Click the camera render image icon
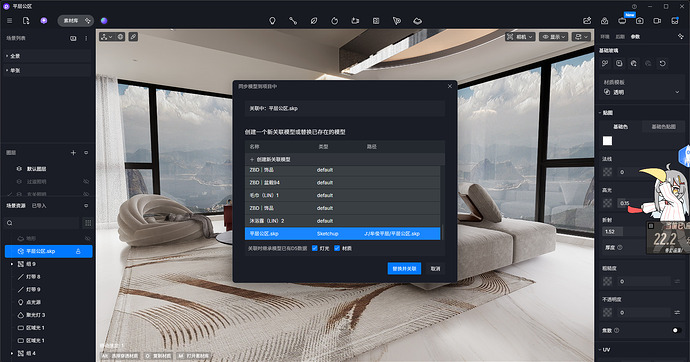The height and width of the screenshot is (362, 690). click(639, 21)
